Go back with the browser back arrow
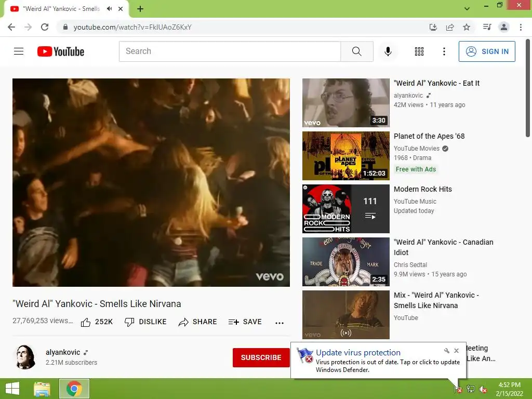Viewport: 532px width, 399px height. pyautogui.click(x=11, y=27)
